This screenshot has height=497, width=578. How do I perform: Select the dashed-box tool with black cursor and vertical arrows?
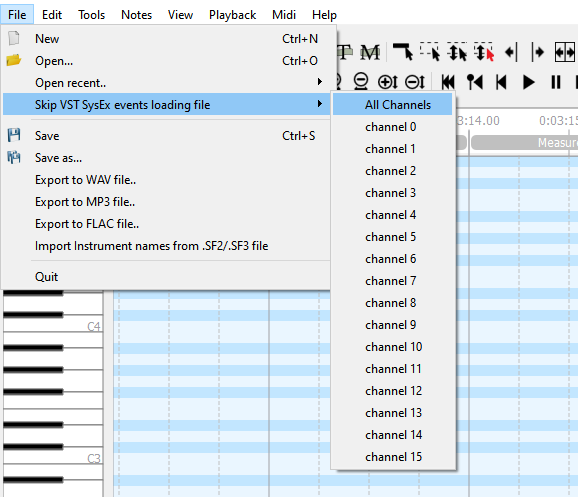pyautogui.click(x=457, y=52)
